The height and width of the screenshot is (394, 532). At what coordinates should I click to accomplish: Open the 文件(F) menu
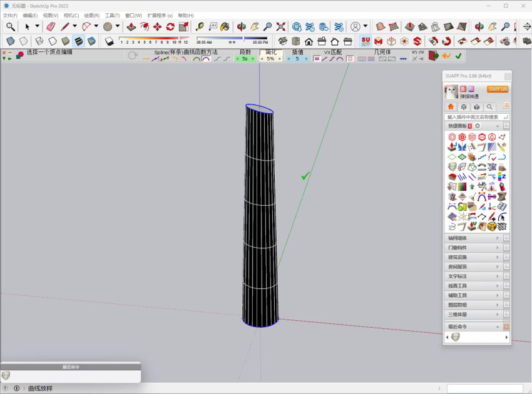[10, 15]
